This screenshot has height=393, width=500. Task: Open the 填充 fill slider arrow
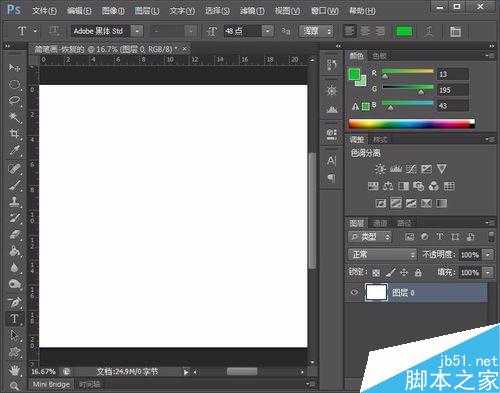(x=488, y=273)
